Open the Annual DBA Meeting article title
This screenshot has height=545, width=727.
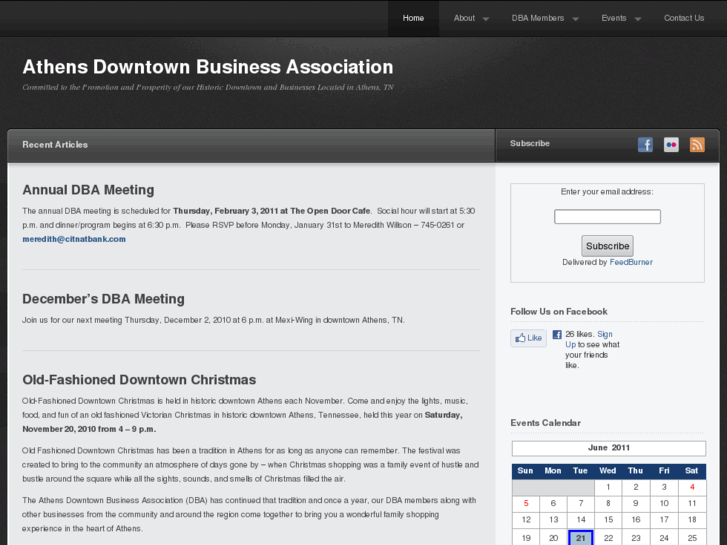coord(88,190)
